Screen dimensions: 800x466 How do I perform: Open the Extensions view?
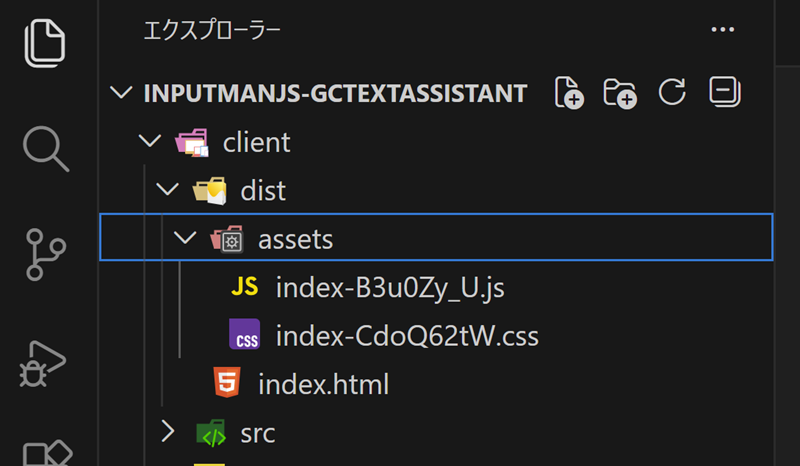[x=47, y=453]
